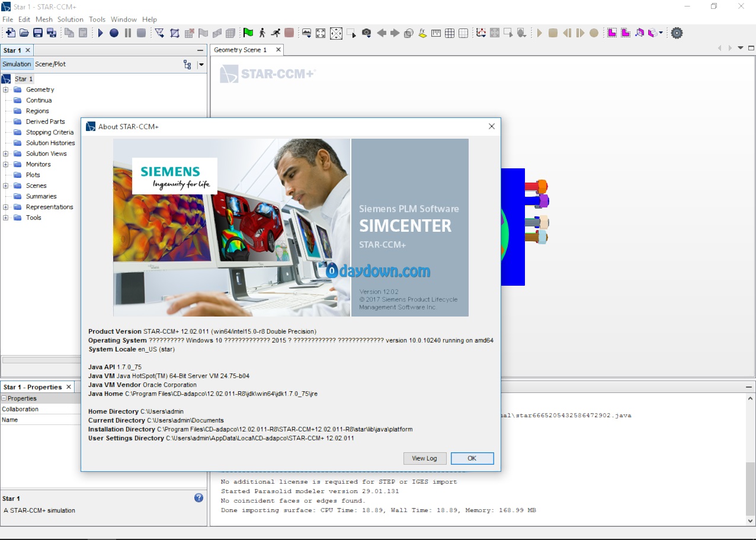Open the Solution menu
756x540 pixels.
(70, 20)
